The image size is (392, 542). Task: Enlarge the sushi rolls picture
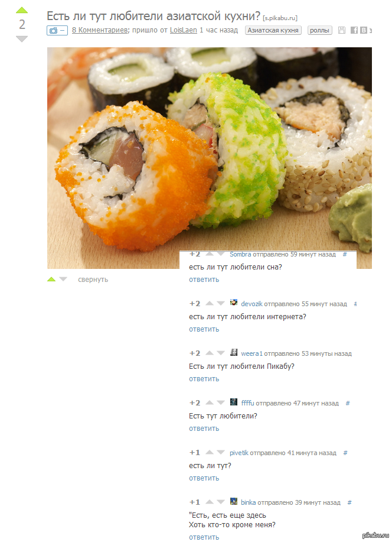210,158
